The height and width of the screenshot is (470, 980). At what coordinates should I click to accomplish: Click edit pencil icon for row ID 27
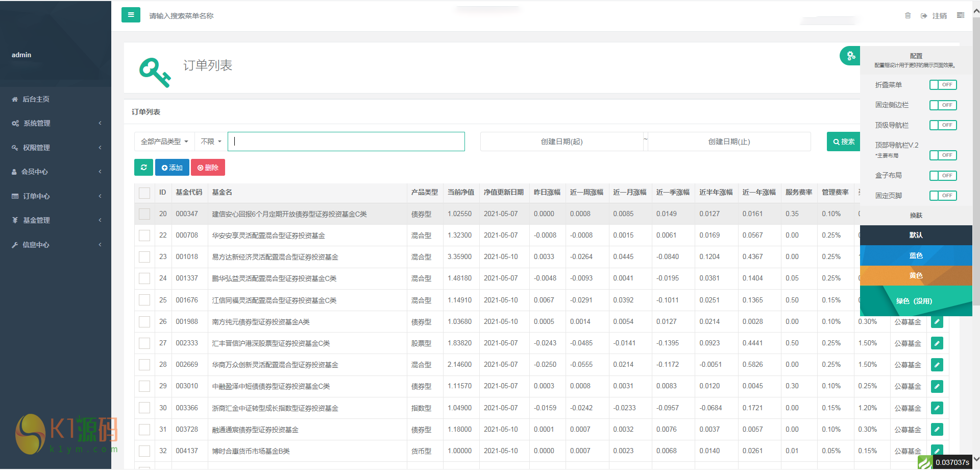[x=937, y=343]
